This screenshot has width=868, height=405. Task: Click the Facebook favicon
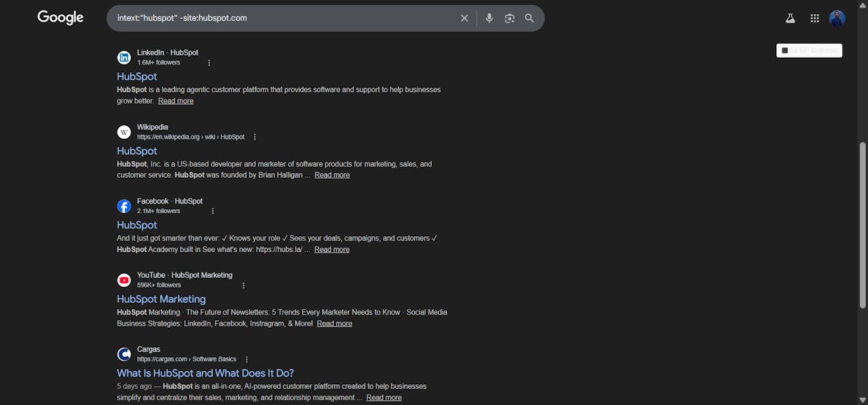(124, 206)
